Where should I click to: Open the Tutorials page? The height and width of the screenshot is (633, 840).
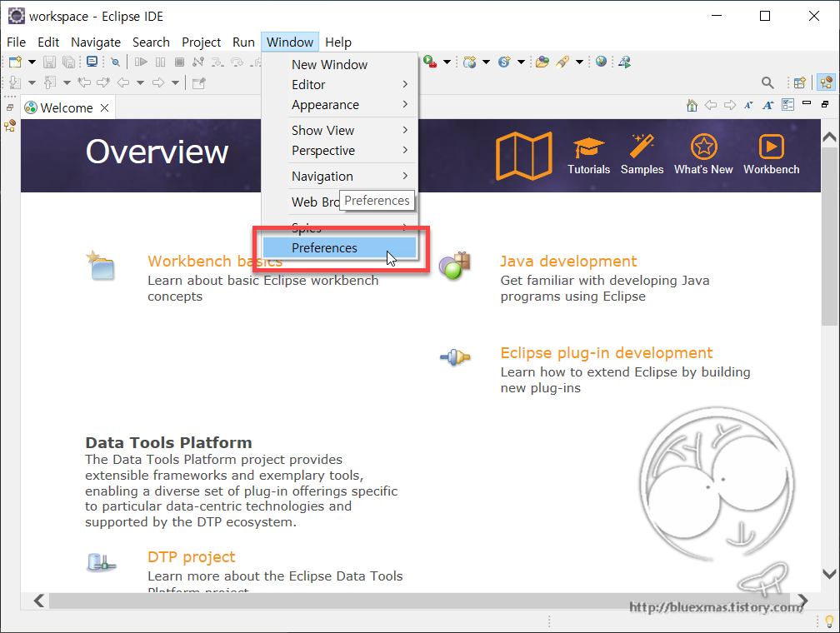coord(588,155)
